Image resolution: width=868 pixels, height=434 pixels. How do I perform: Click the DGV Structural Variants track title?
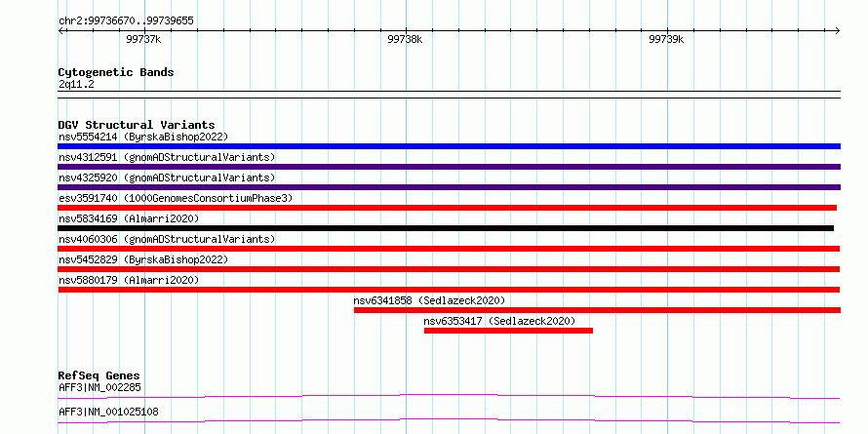(137, 125)
